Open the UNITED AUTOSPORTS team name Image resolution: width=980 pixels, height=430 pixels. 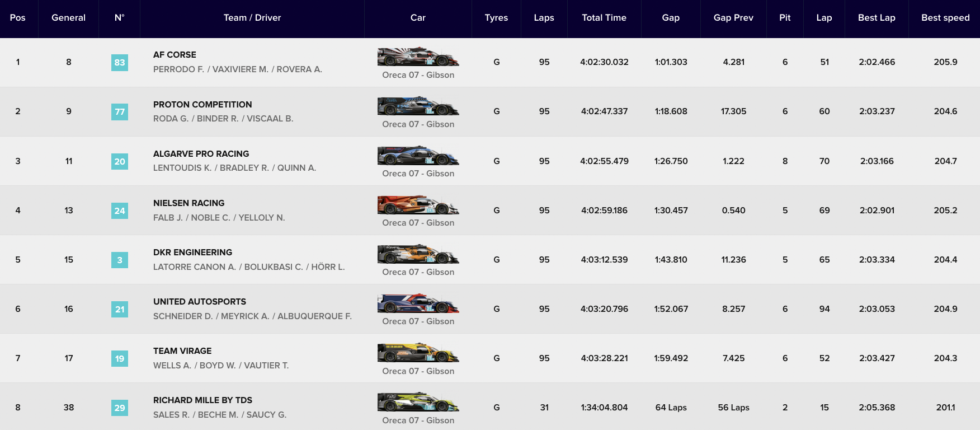click(200, 301)
